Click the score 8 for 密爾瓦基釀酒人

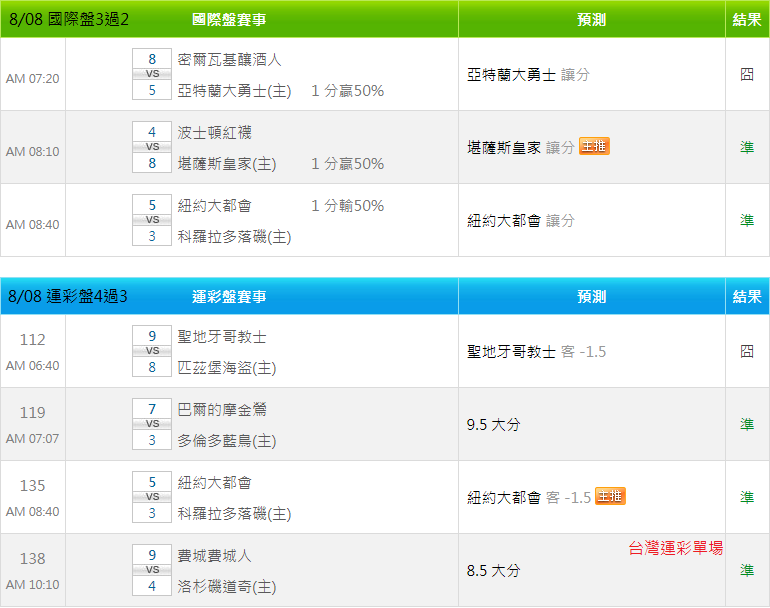[x=152, y=59]
